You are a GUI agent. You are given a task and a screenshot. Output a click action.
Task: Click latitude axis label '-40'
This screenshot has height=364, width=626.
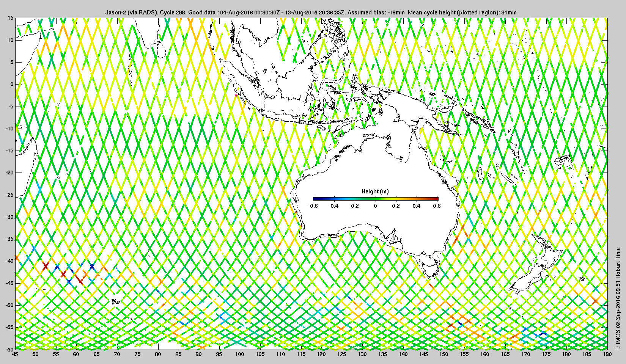point(9,261)
